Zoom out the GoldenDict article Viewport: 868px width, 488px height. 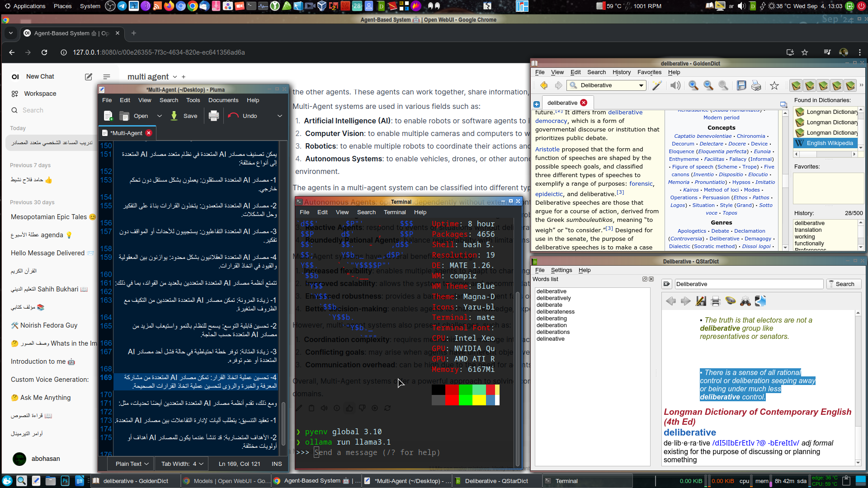coord(708,85)
